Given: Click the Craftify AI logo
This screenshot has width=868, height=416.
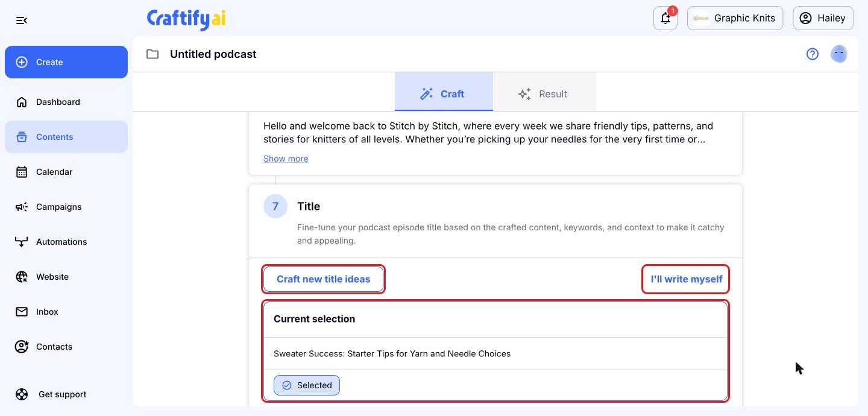Looking at the screenshot, I should tap(186, 19).
